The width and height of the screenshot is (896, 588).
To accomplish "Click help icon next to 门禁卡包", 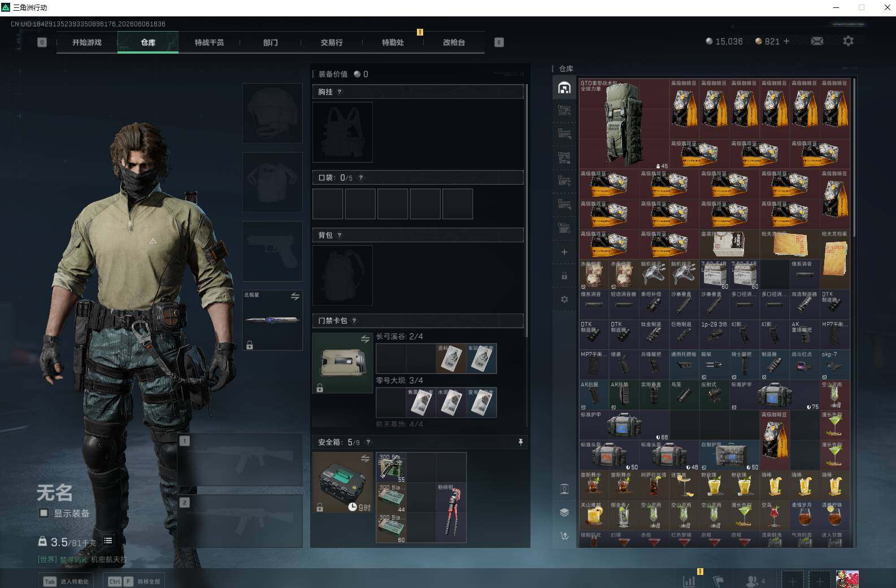I will tap(354, 321).
